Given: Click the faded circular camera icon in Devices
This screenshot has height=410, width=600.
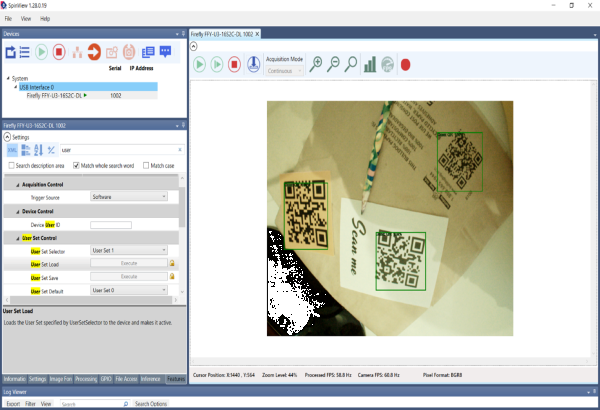Looking at the screenshot, I should [x=129, y=52].
